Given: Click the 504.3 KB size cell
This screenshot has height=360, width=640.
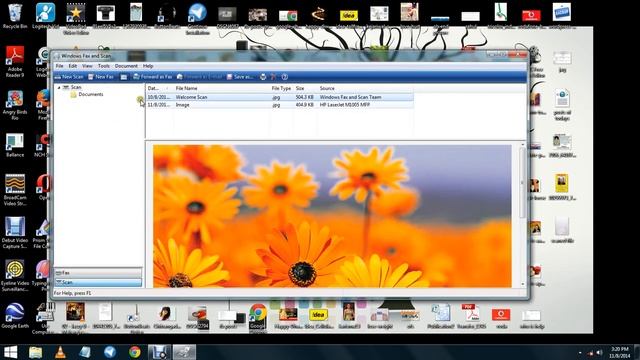Looking at the screenshot, I should click(x=304, y=97).
